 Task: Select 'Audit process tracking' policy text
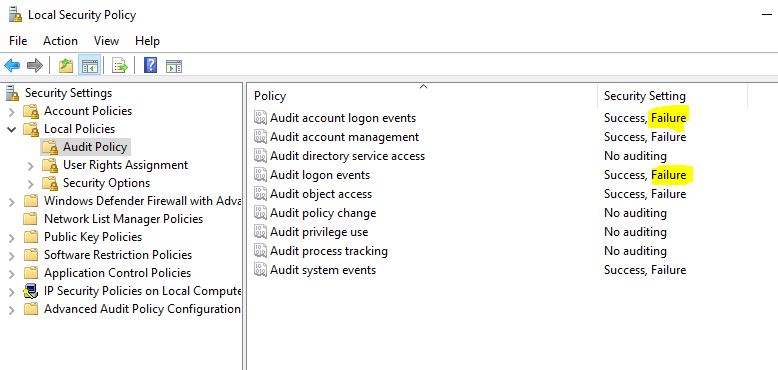pos(328,251)
